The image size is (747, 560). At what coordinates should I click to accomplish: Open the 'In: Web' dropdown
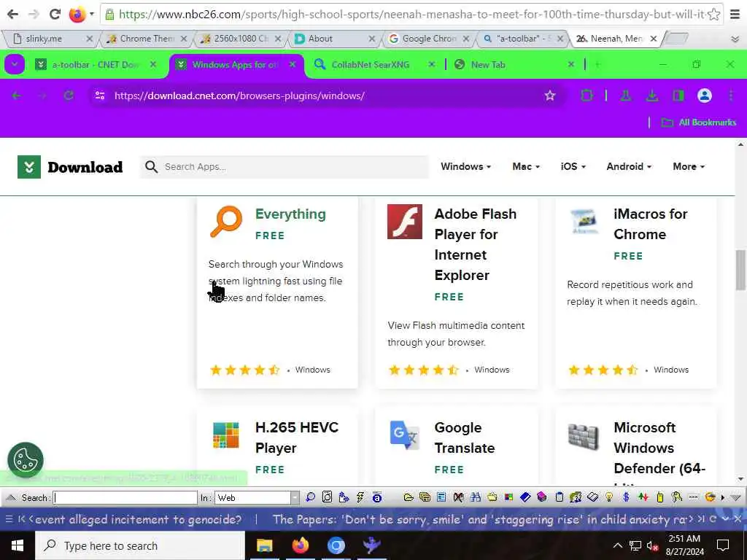(258, 497)
